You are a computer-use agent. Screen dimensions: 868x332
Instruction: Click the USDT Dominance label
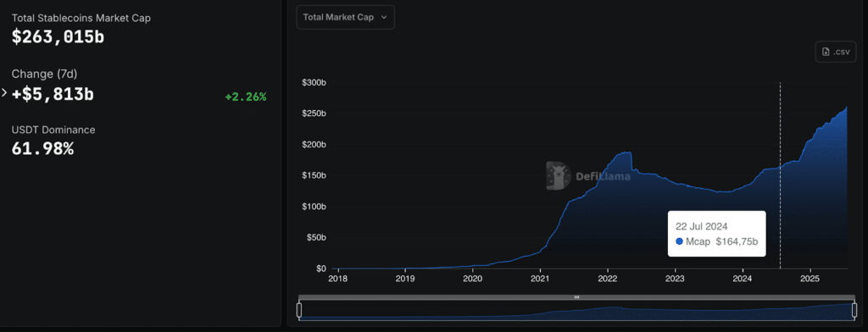(x=53, y=130)
